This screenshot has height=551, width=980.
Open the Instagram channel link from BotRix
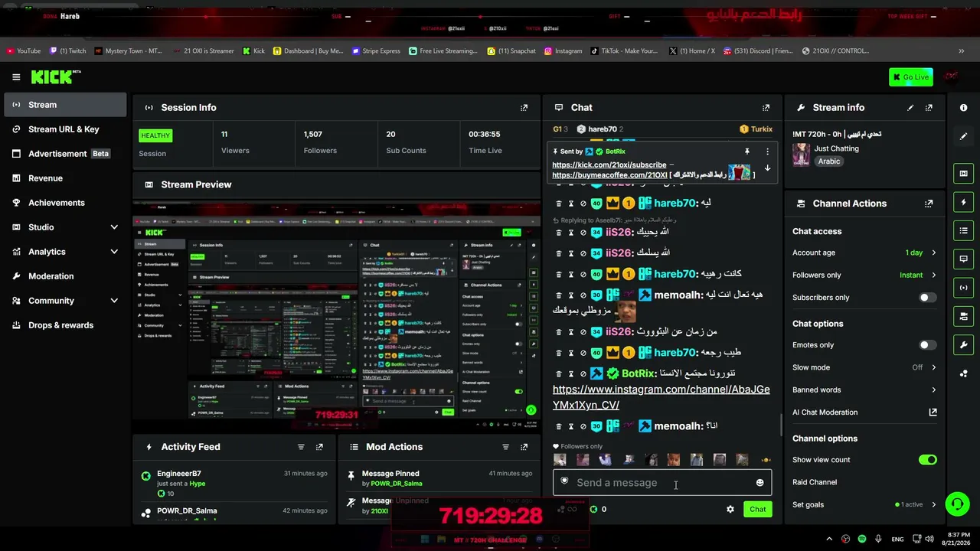click(661, 397)
